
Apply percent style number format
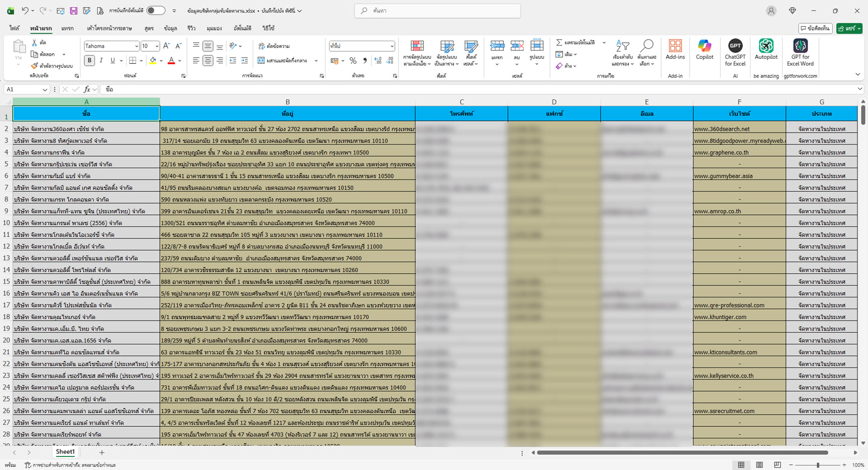(x=353, y=61)
